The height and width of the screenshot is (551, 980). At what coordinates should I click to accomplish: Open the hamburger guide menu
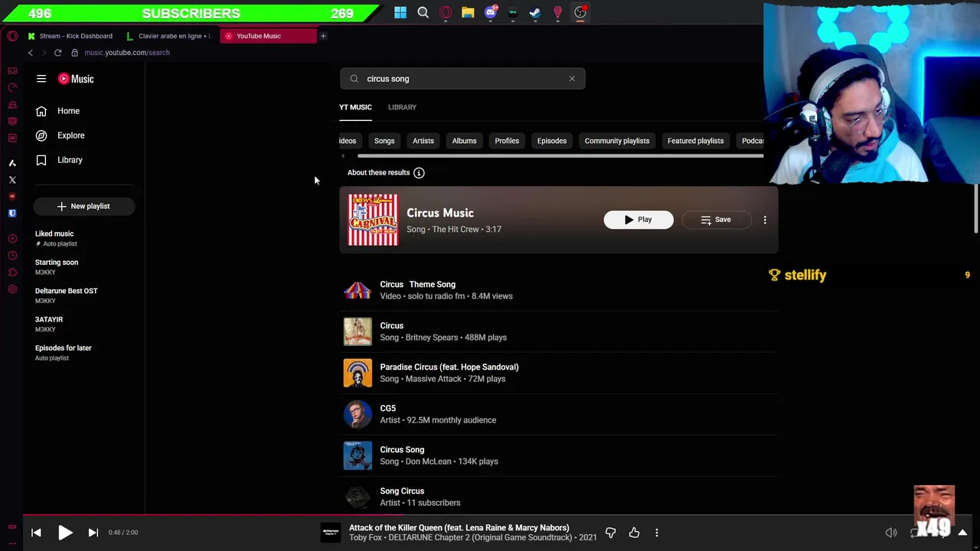[x=41, y=79]
